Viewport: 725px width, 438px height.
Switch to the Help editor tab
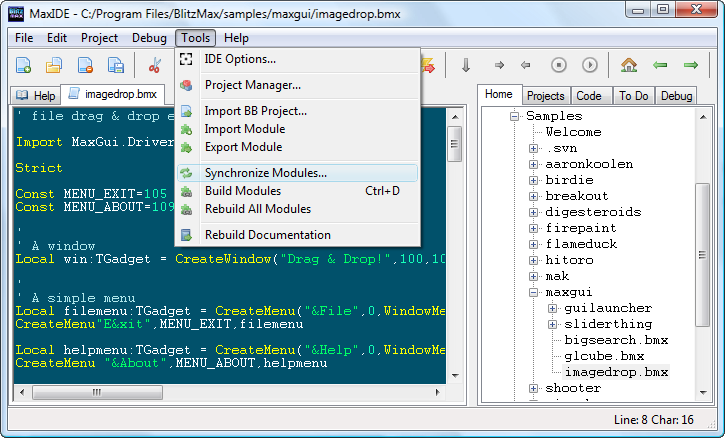point(36,96)
